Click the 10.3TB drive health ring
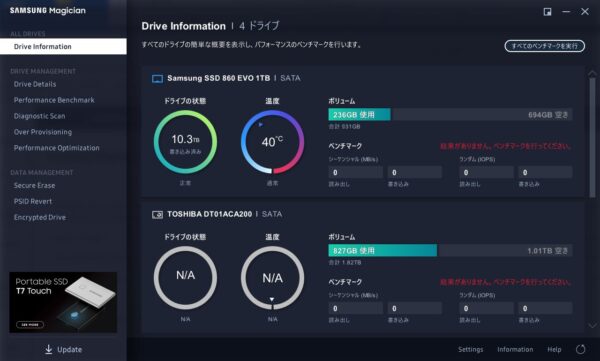600x361 pixels. [185, 142]
